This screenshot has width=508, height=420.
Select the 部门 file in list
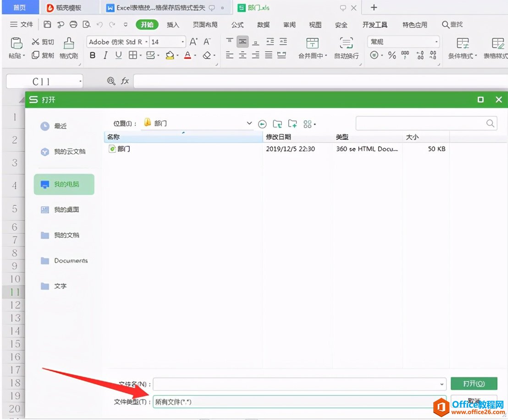pyautogui.click(x=124, y=149)
